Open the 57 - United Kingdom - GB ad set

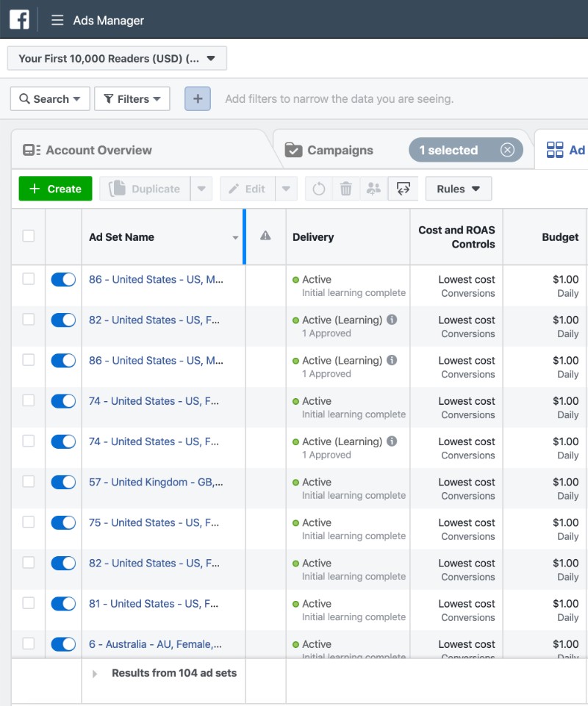tap(156, 482)
